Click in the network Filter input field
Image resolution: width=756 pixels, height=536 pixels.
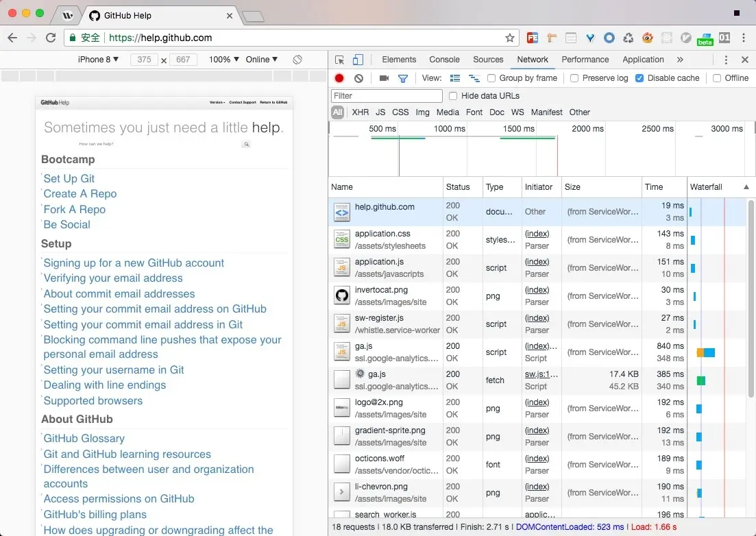387,96
